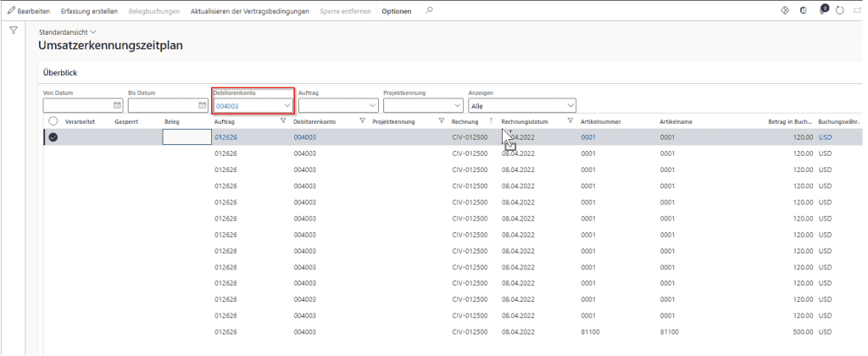This screenshot has height=356, width=868.
Task: Open the Von Datum calendar picker
Action: 117,106
